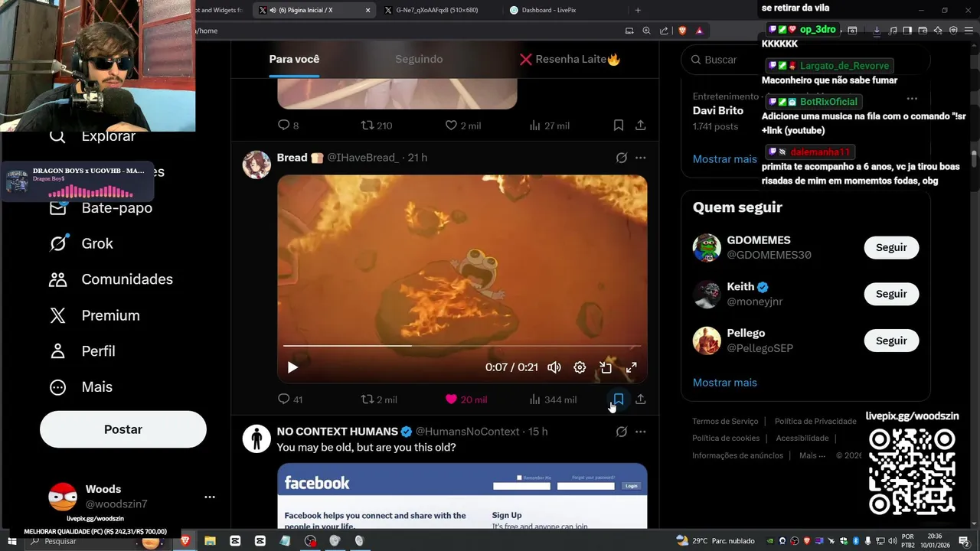This screenshot has height=551, width=980.
Task: Open Brave Rewards triangle icon
Action: pyautogui.click(x=699, y=31)
